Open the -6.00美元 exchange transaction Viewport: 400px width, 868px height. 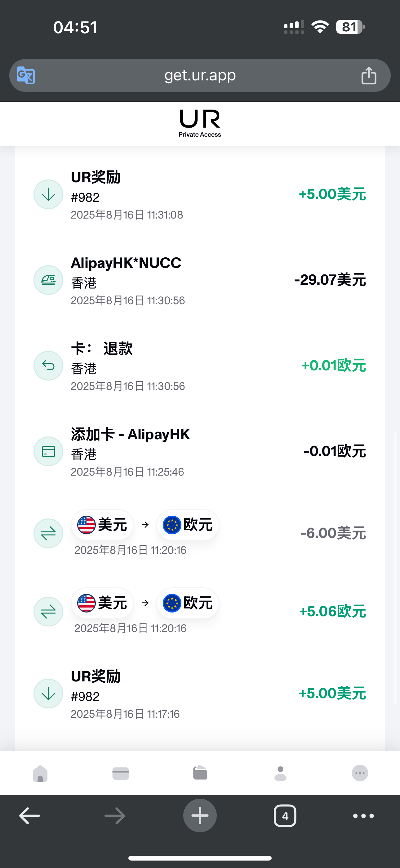[200, 533]
